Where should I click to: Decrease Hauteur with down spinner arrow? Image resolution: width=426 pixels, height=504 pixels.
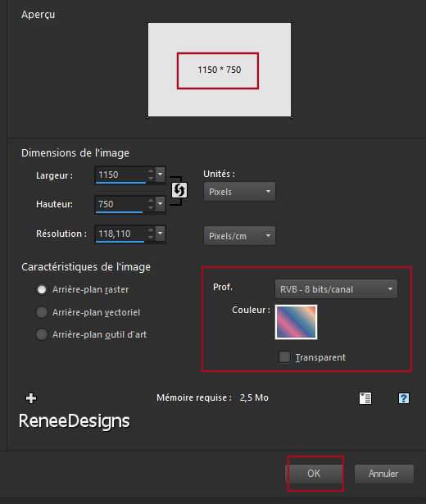151,208
